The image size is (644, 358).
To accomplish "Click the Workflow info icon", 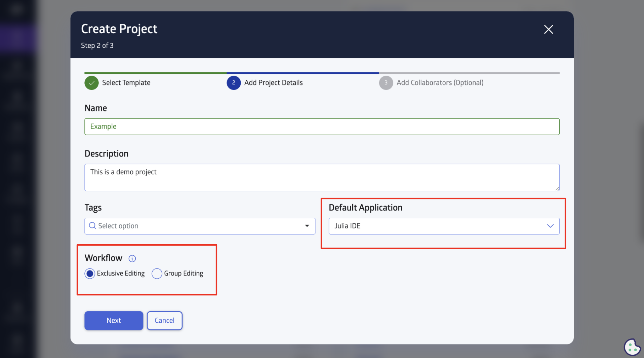I will 132,258.
